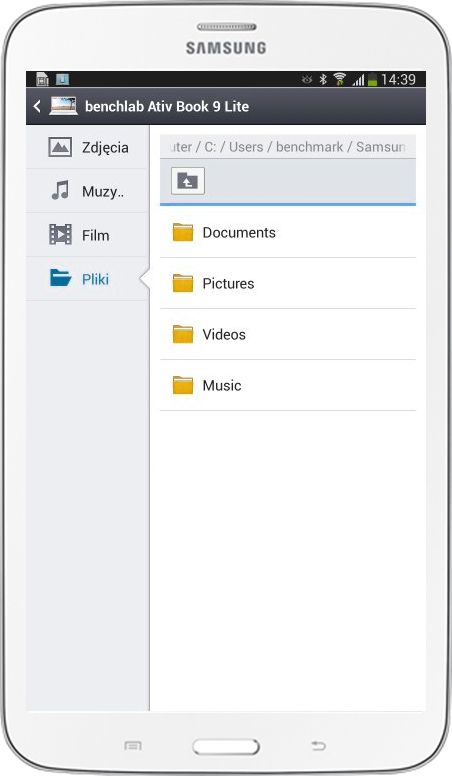Open the Videos folder
452x776 pixels.
(x=288, y=335)
